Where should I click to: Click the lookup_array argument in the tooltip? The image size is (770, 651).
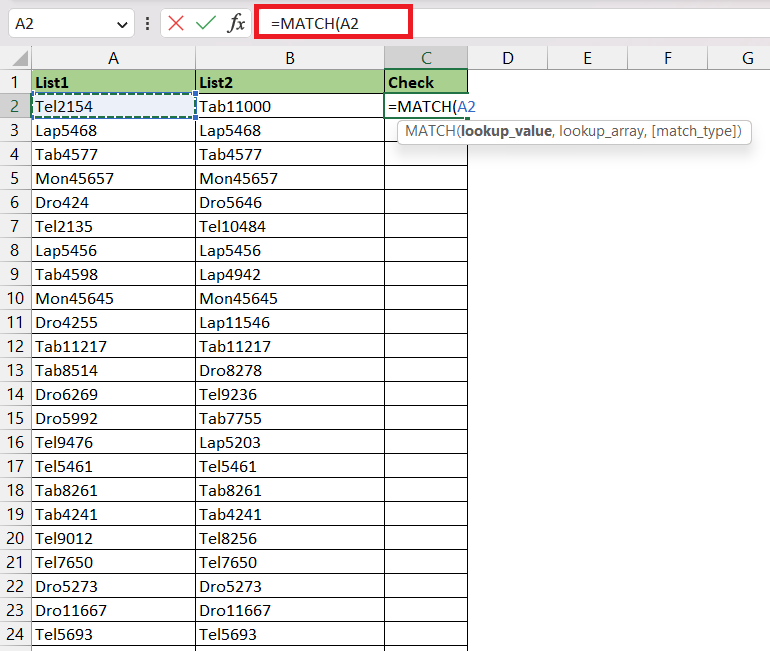[x=602, y=131]
